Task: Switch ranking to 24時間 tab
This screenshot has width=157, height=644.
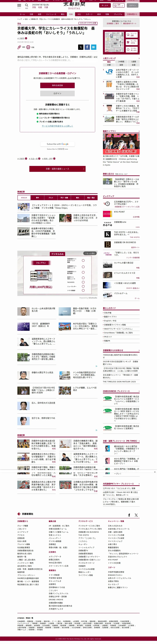Action: pos(121,61)
